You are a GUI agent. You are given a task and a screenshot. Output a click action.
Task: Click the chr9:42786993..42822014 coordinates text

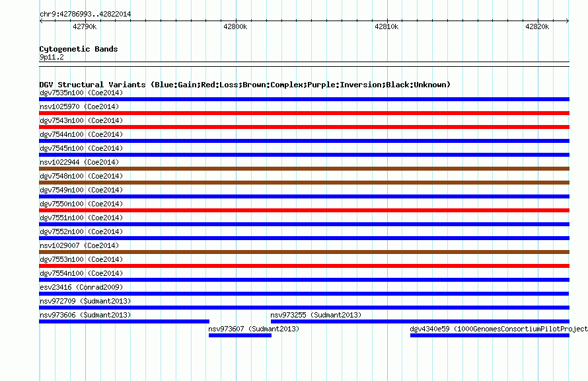tap(85, 15)
